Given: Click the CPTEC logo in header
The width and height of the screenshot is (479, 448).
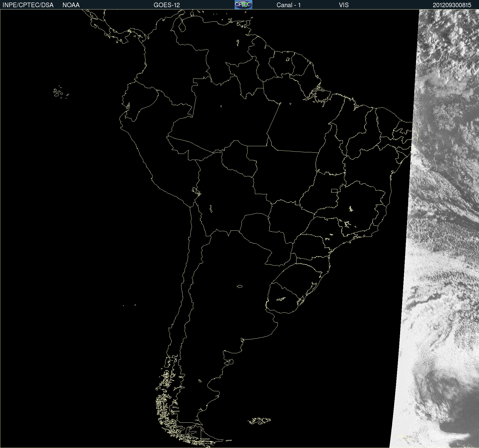Looking at the screenshot, I should pyautogui.click(x=243, y=5).
